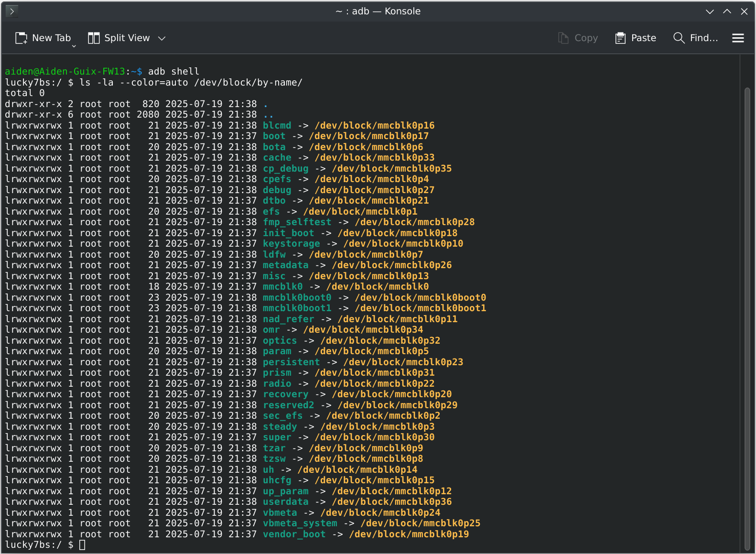This screenshot has height=554, width=756.
Task: Click the recovery symlink name
Action: tap(285, 394)
